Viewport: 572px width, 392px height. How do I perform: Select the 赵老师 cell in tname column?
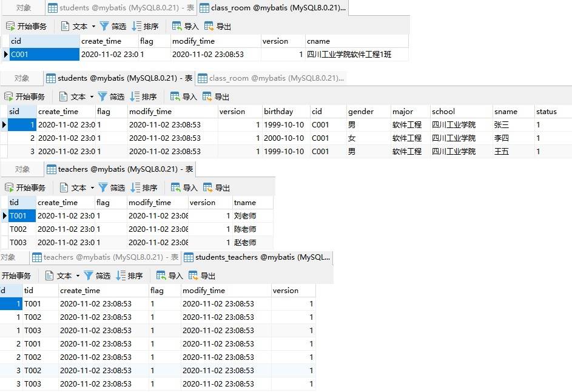(x=245, y=243)
